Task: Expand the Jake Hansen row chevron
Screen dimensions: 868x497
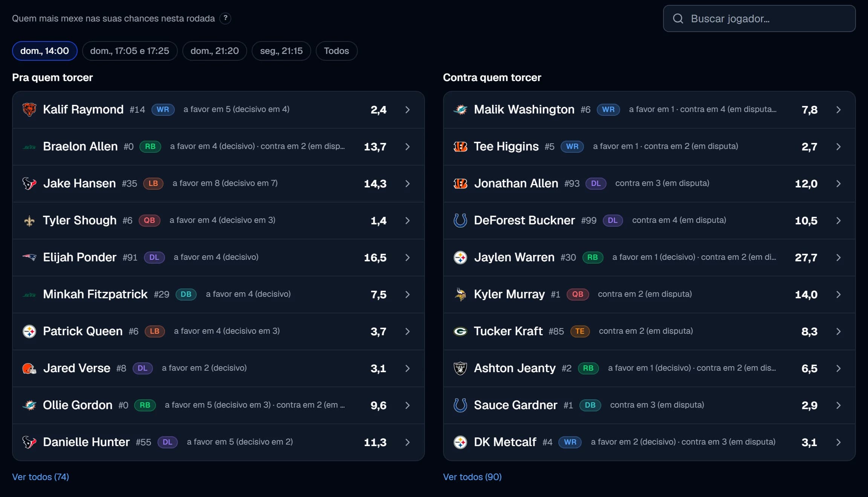Action: (x=407, y=183)
